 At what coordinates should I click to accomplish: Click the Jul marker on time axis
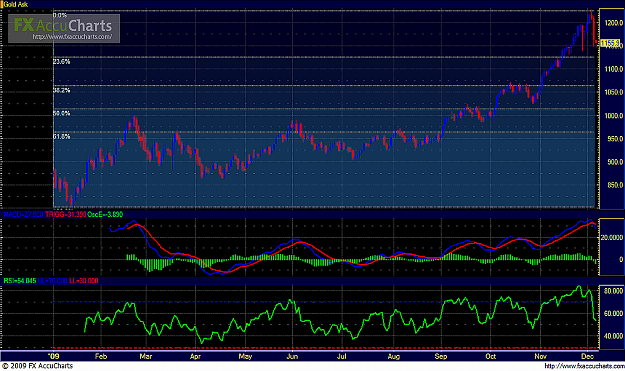click(342, 356)
